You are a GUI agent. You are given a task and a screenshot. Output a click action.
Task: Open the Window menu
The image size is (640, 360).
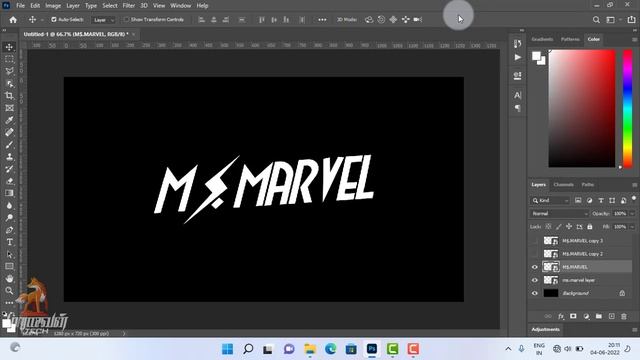coord(180,6)
